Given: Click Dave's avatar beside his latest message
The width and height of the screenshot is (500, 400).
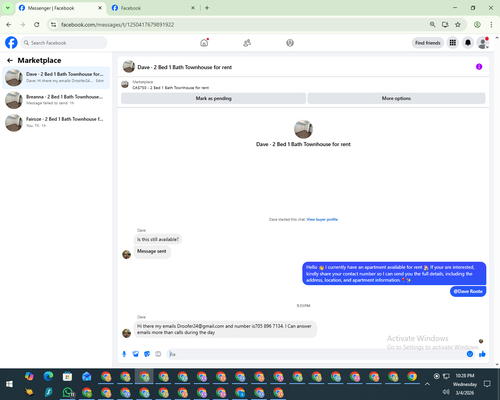Looking at the screenshot, I should [126, 333].
